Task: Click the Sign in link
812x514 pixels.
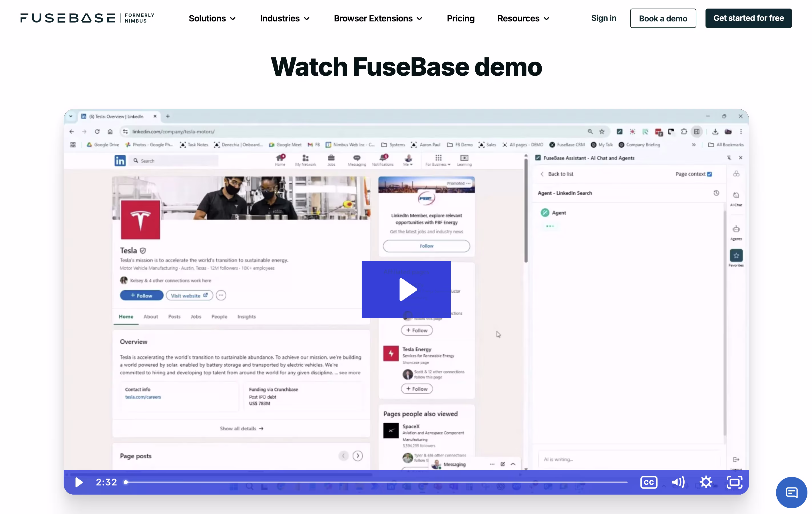Action: click(x=603, y=18)
